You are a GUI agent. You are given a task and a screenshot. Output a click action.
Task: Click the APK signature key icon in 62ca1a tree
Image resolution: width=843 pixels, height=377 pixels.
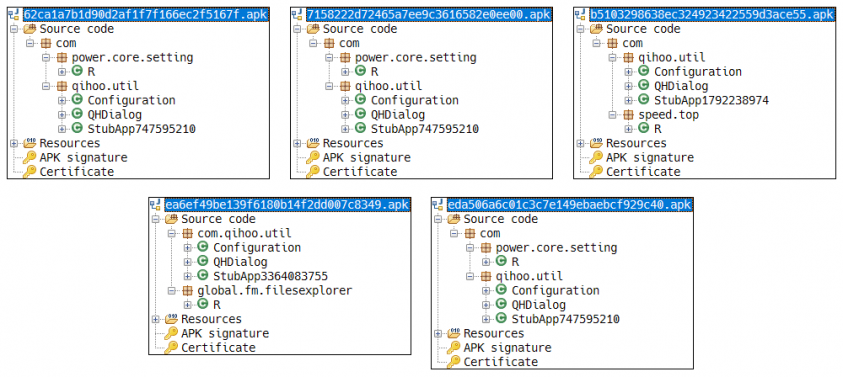point(30,158)
